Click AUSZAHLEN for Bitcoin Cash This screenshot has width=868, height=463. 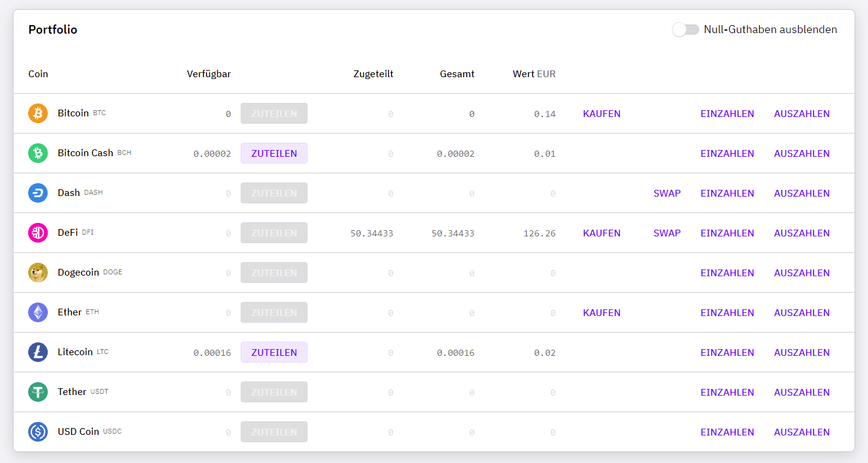802,154
